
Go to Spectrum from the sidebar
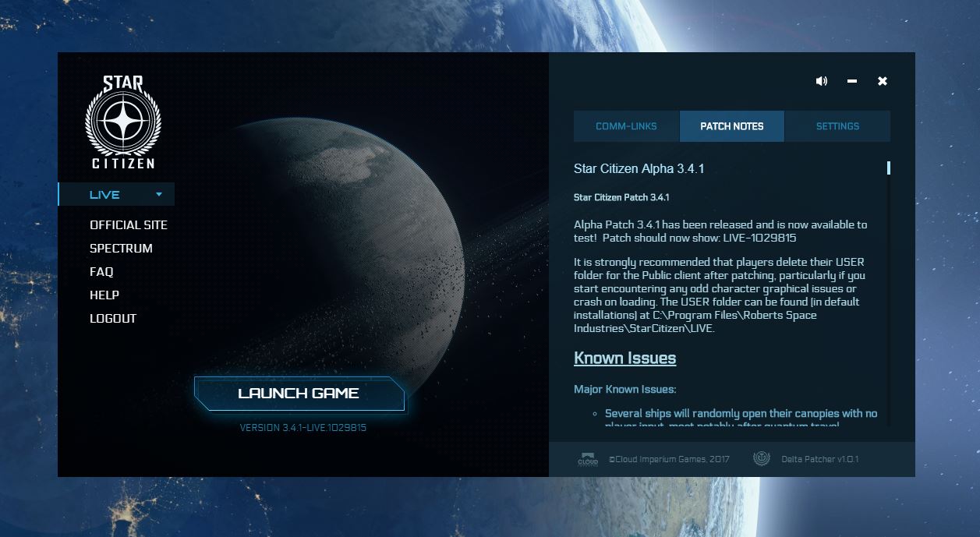[x=121, y=248]
